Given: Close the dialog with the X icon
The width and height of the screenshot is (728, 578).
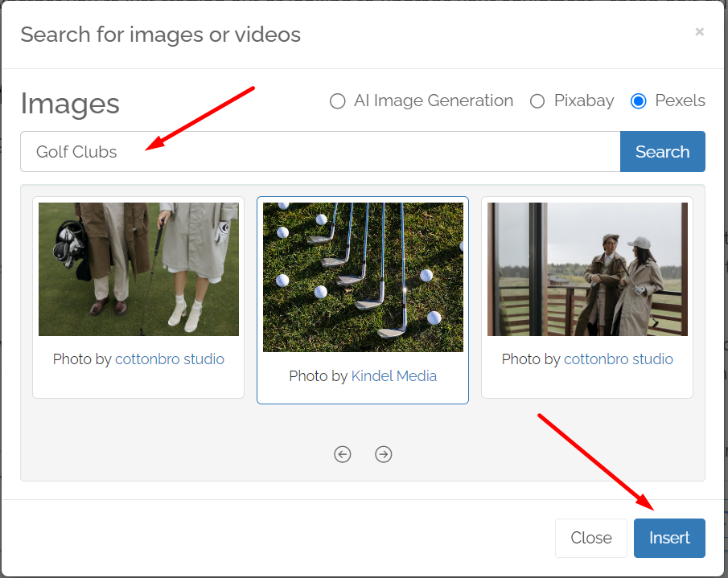Looking at the screenshot, I should tap(699, 31).
